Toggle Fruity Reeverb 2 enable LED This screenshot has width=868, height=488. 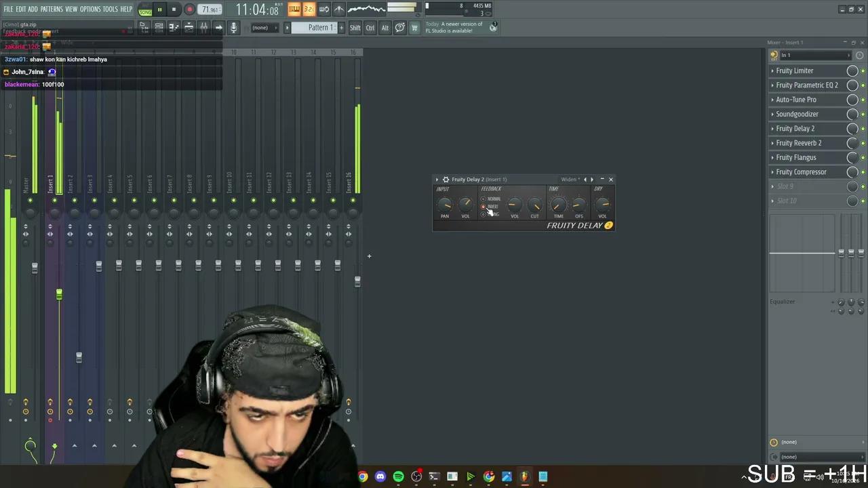click(863, 143)
